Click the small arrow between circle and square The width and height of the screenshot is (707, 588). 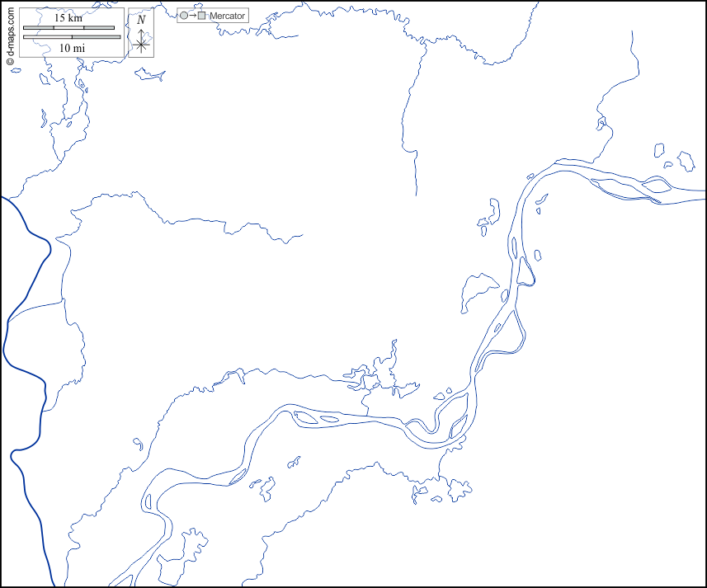(192, 16)
